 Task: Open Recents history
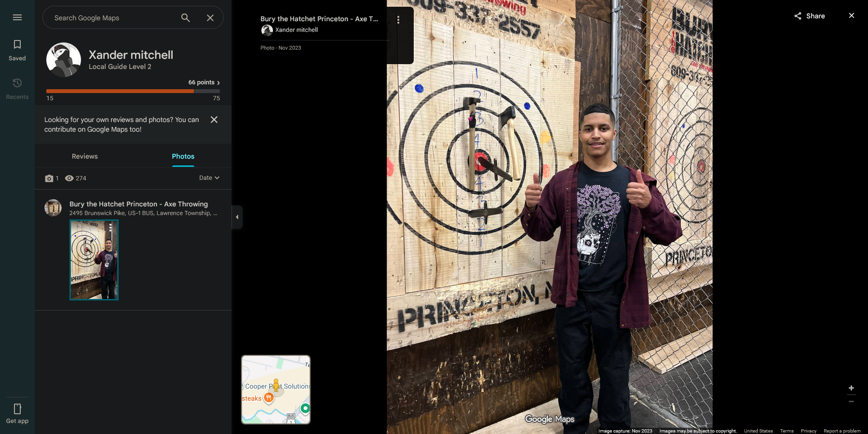point(17,89)
